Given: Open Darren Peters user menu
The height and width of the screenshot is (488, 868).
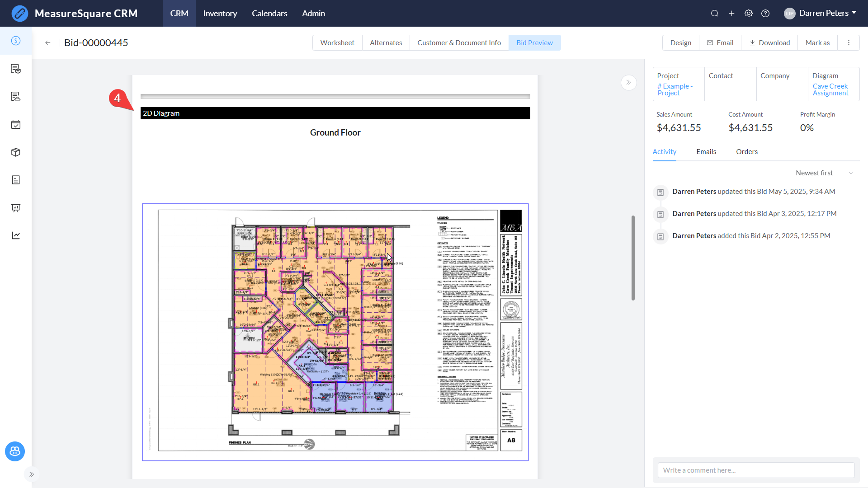Looking at the screenshot, I should click(821, 13).
